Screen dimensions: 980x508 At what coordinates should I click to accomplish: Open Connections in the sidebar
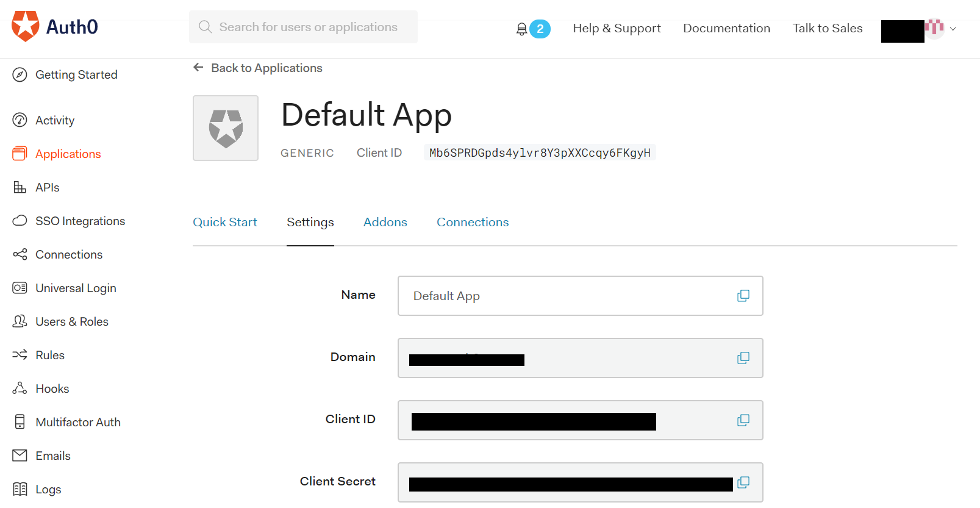click(69, 254)
